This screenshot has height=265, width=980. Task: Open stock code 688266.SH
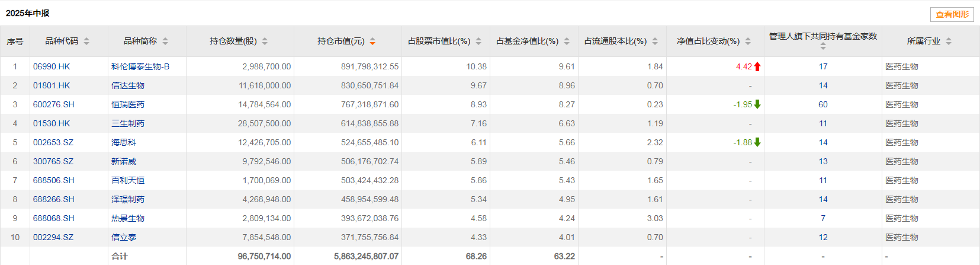54,199
